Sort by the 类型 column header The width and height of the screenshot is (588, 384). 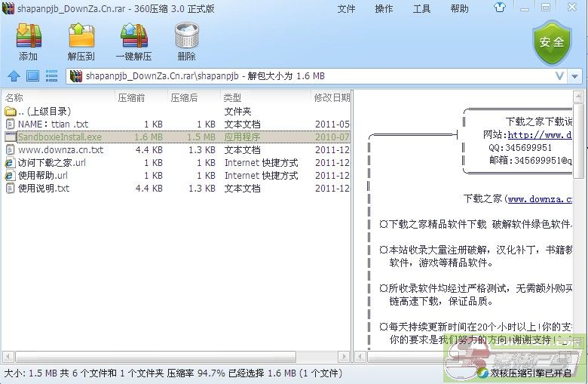point(232,98)
